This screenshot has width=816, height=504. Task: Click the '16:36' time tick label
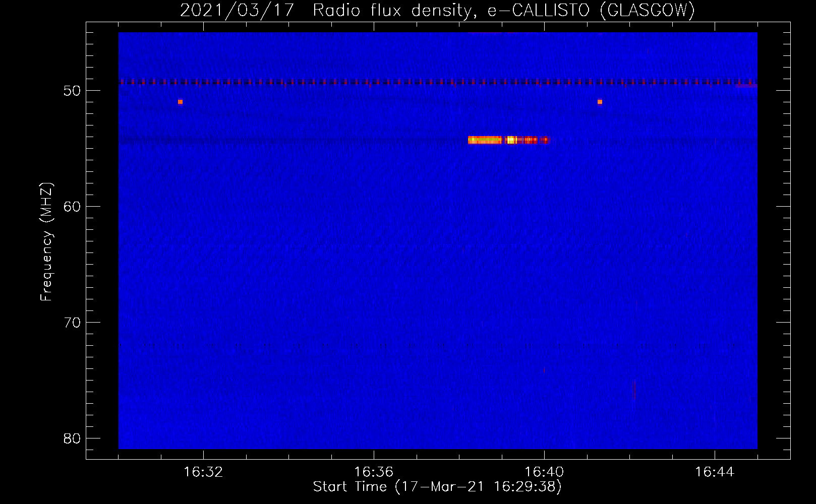tap(374, 472)
